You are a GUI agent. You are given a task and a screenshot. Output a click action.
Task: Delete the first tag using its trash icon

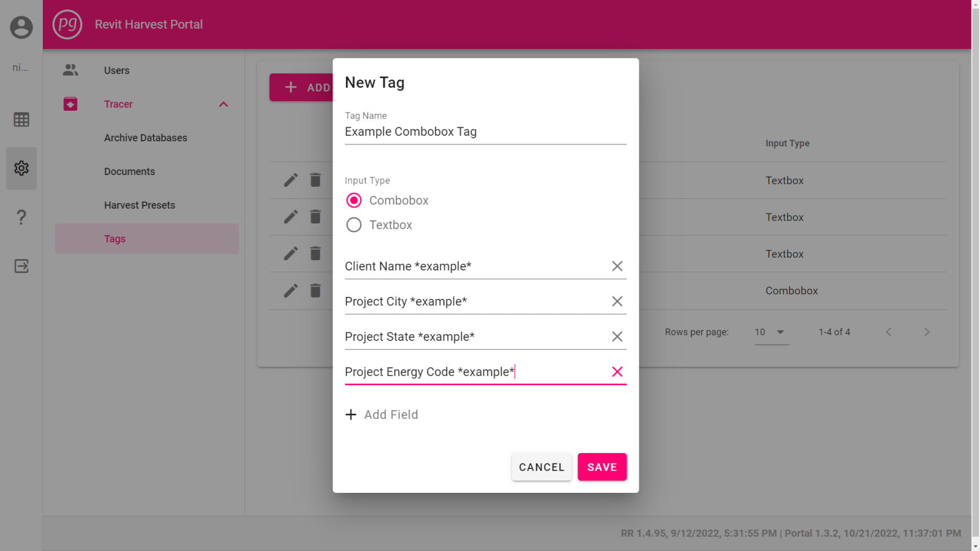click(x=315, y=180)
